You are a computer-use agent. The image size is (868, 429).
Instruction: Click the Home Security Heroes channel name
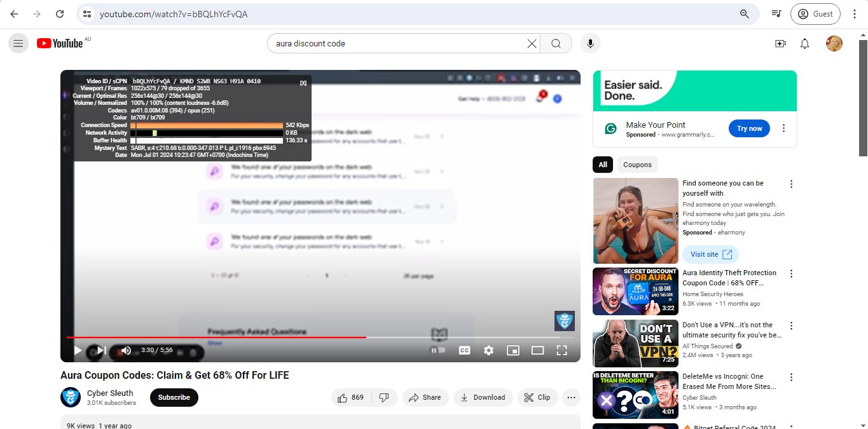click(713, 294)
